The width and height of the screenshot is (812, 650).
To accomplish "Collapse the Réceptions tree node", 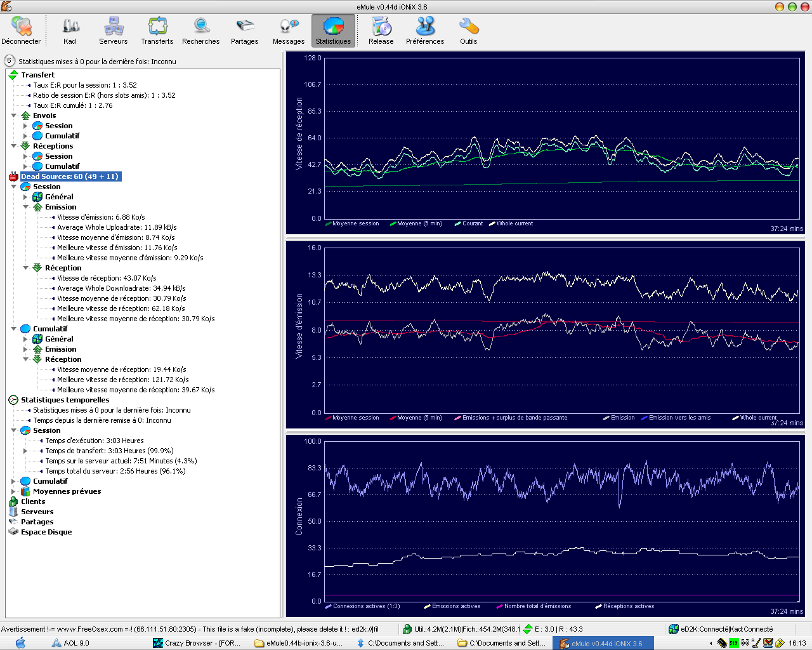I will coord(14,146).
